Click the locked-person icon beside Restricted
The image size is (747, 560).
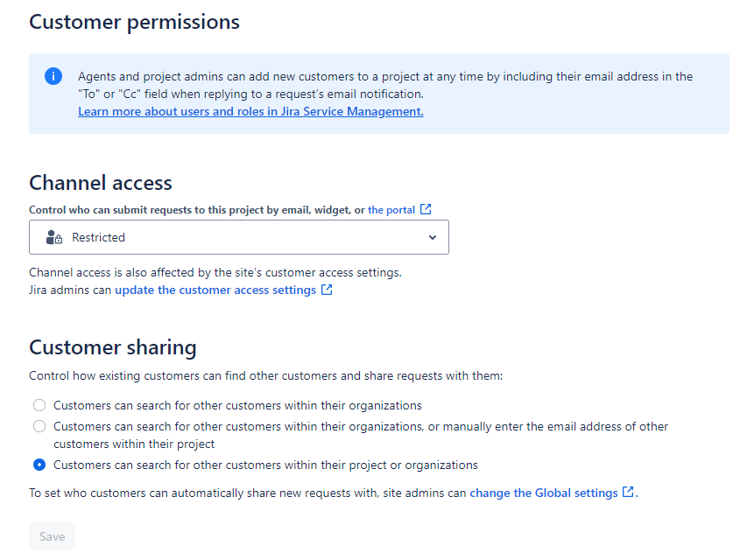[54, 237]
